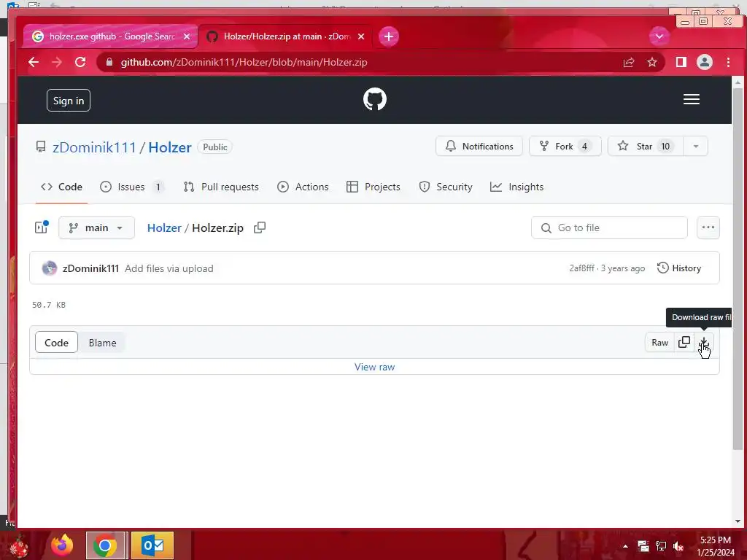This screenshot has height=560, width=747.
Task: Select the Code view toggle
Action: pos(57,343)
